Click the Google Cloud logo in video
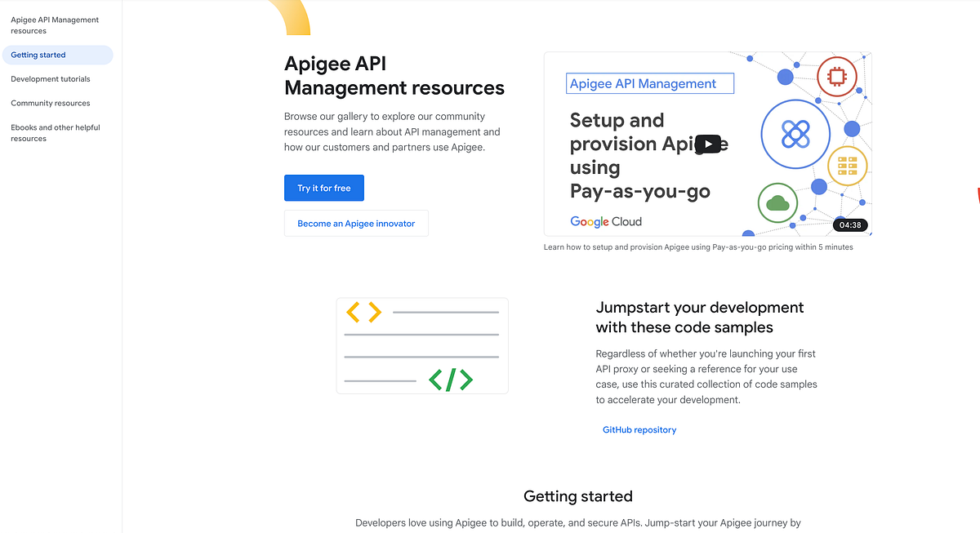This screenshot has height=533, width=980. coord(606,221)
